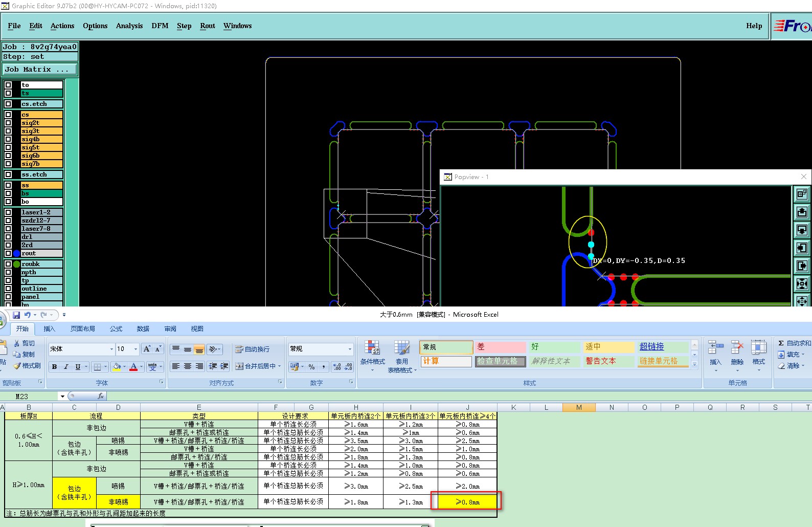Viewport: 812px width, 527px height.
Task: Decrease decimal places
Action: coord(348,366)
